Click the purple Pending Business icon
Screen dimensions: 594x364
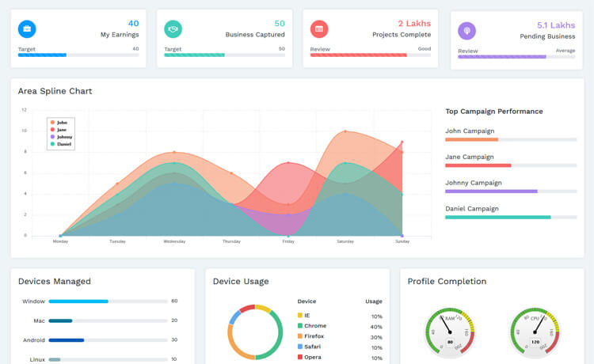coord(467,31)
